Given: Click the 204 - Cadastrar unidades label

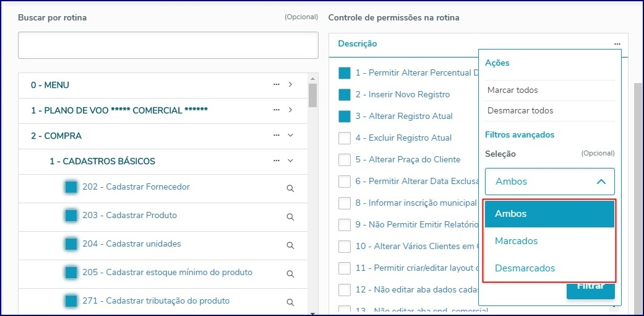Looking at the screenshot, I should coord(131,244).
